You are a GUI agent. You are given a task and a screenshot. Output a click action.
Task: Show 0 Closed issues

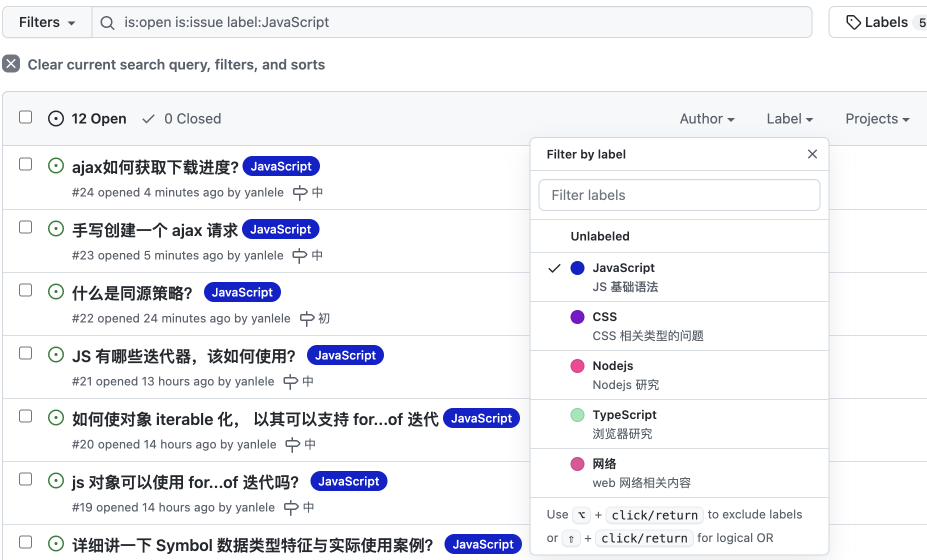tap(182, 118)
